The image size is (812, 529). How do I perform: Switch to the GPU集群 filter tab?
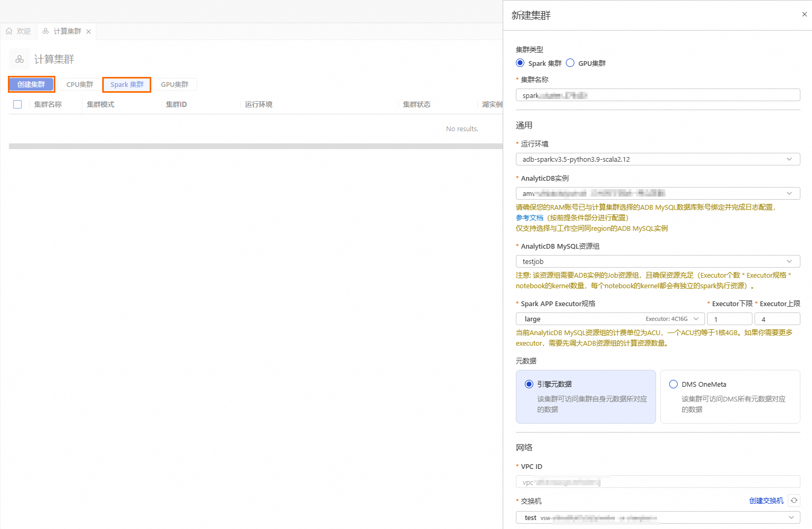[174, 84]
